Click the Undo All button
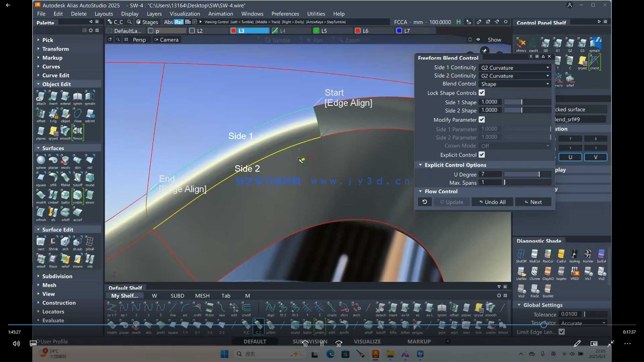Image resolution: width=644 pixels, height=362 pixels. (492, 202)
